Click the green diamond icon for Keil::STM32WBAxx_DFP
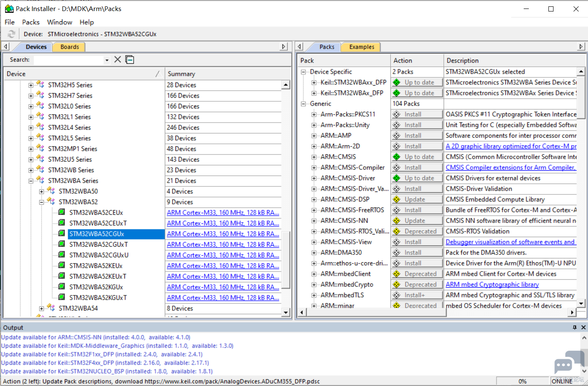 [x=397, y=83]
